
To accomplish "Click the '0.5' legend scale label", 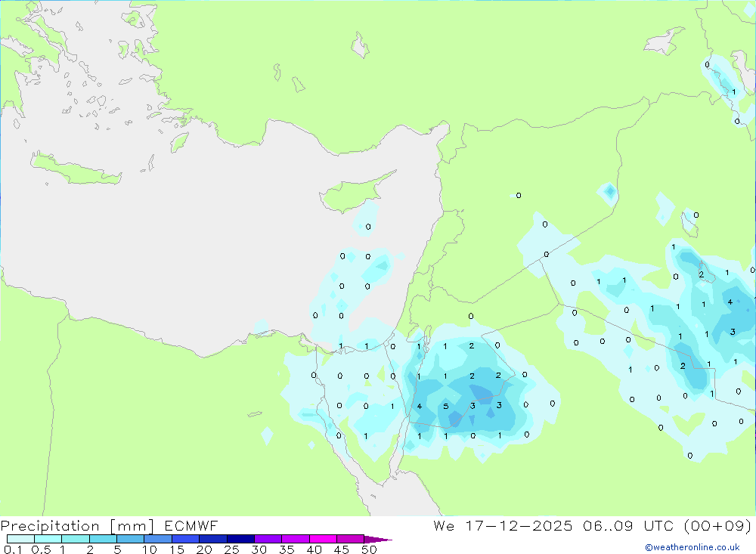I will 41,549.
